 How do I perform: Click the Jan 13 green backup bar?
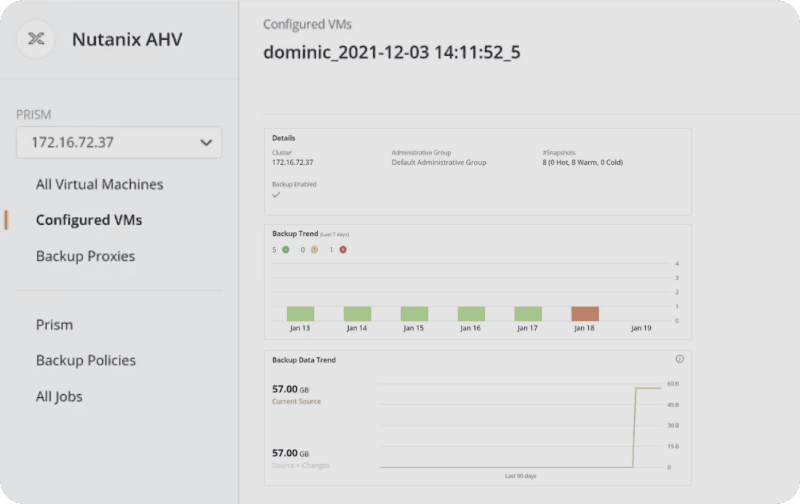pos(300,313)
